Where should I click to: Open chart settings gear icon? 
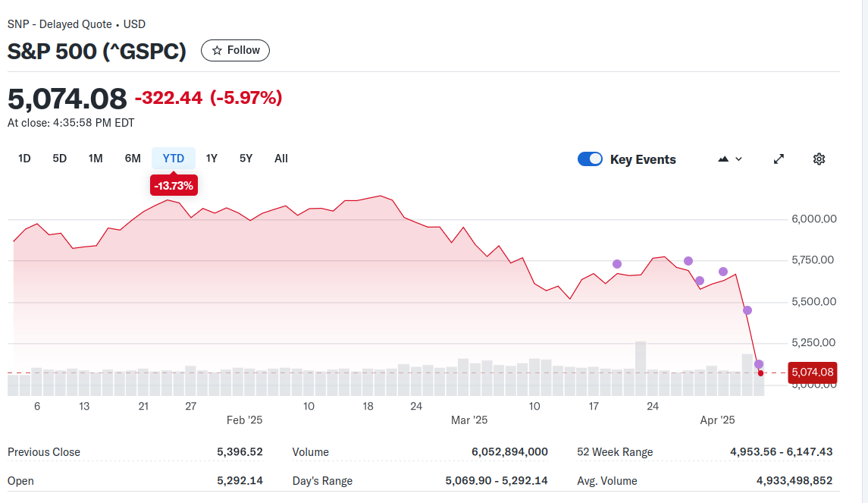[819, 159]
